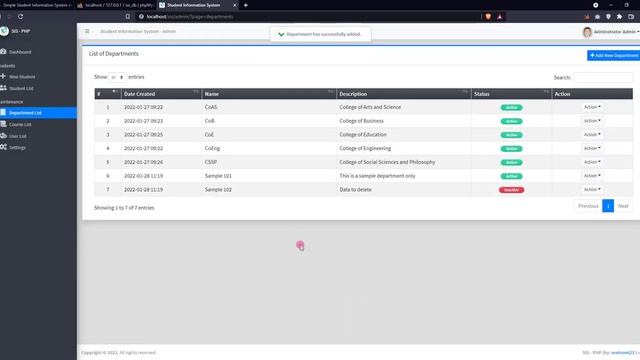The height and width of the screenshot is (360, 640).
Task: Click the administrator avatar image
Action: tap(587, 32)
